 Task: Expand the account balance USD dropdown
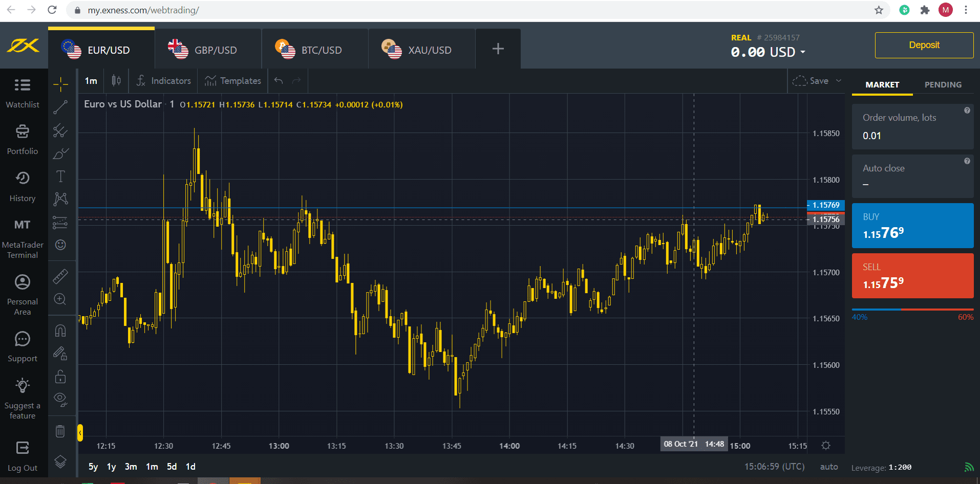[802, 52]
